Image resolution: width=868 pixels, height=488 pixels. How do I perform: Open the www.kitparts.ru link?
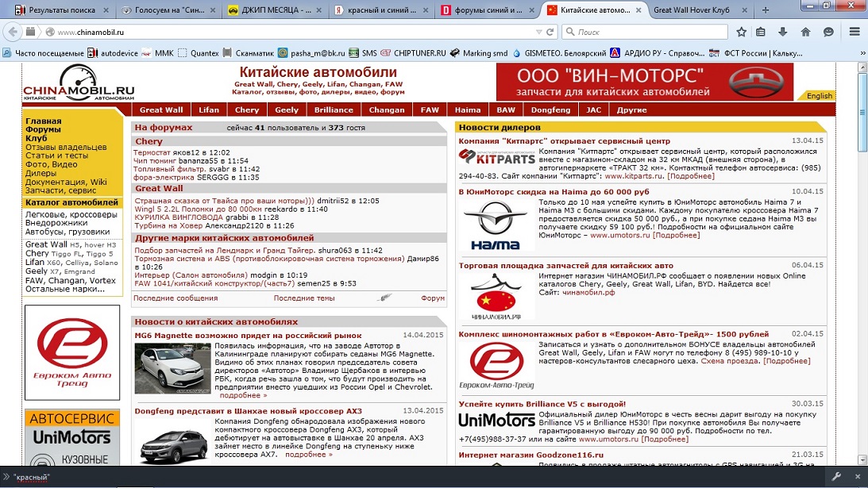[x=633, y=176]
